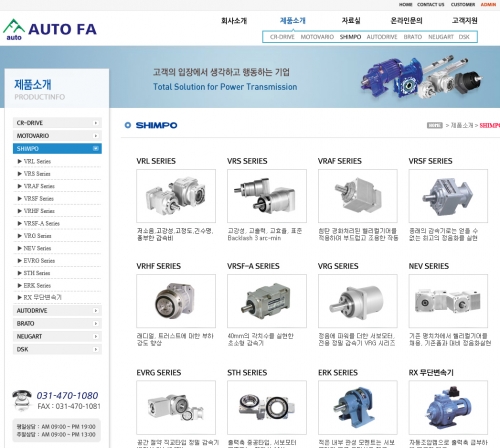500x448 pixels.
Task: Open the 회사소개 menu
Action: click(234, 21)
